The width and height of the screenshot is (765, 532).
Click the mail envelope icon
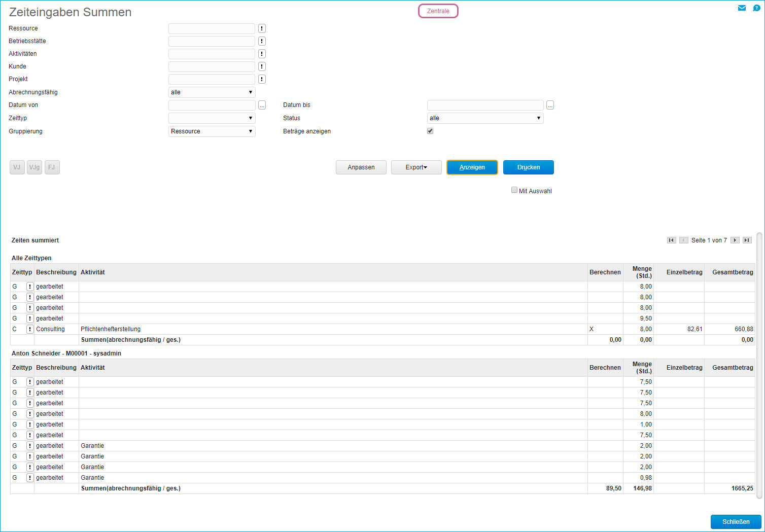(742, 8)
